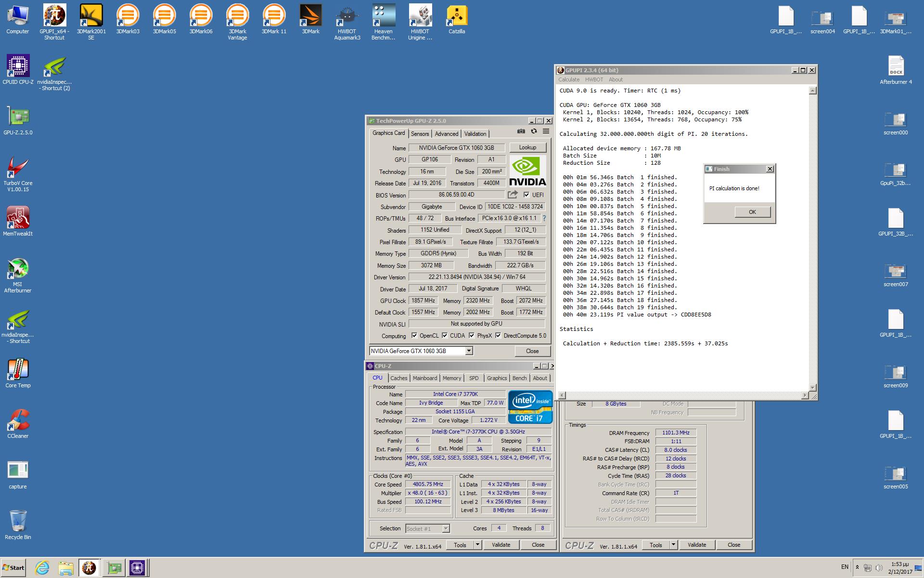Open the GPU selection dropdown in GPU-Z
The image size is (924, 578).
[x=469, y=351]
